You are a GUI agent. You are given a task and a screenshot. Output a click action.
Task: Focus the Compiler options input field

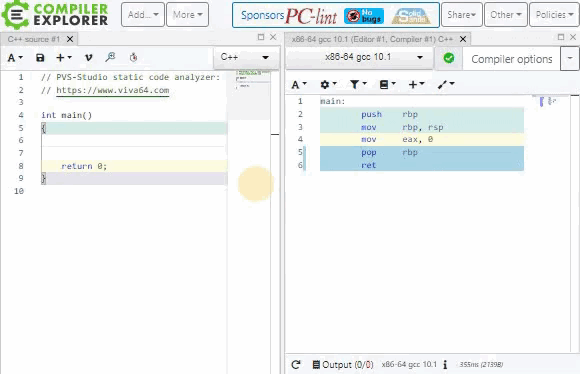pyautogui.click(x=512, y=59)
